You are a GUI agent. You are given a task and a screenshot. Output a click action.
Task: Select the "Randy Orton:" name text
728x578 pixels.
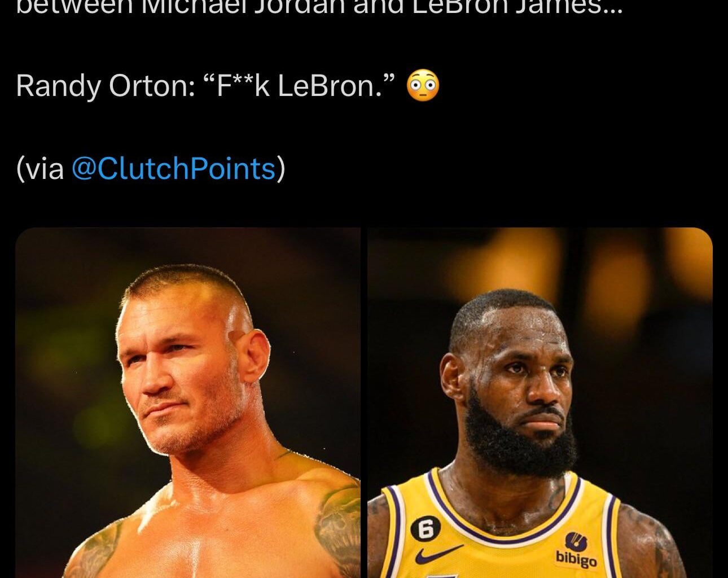[x=106, y=86]
